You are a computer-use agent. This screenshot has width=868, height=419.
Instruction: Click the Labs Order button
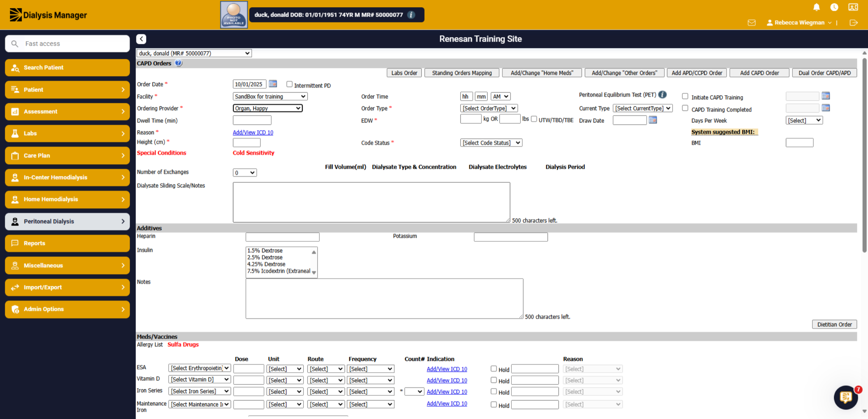pos(404,73)
